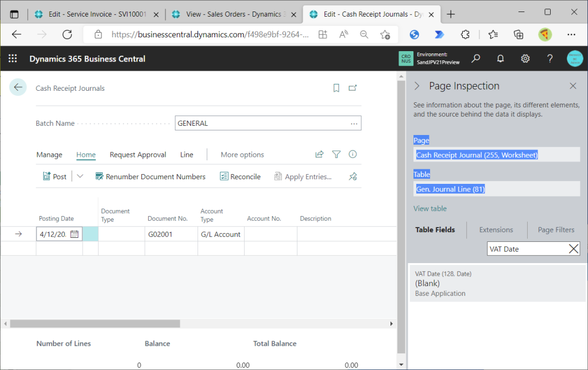
Task: Open the browser Favorites list
Action: point(493,34)
